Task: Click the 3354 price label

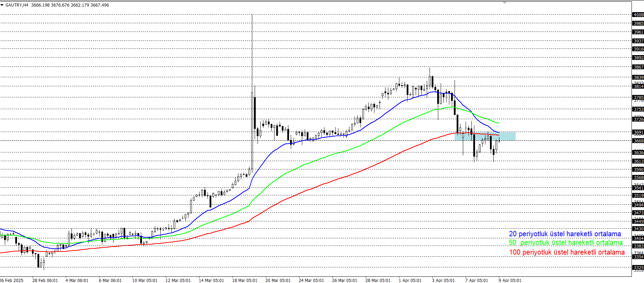Action: click(638, 257)
